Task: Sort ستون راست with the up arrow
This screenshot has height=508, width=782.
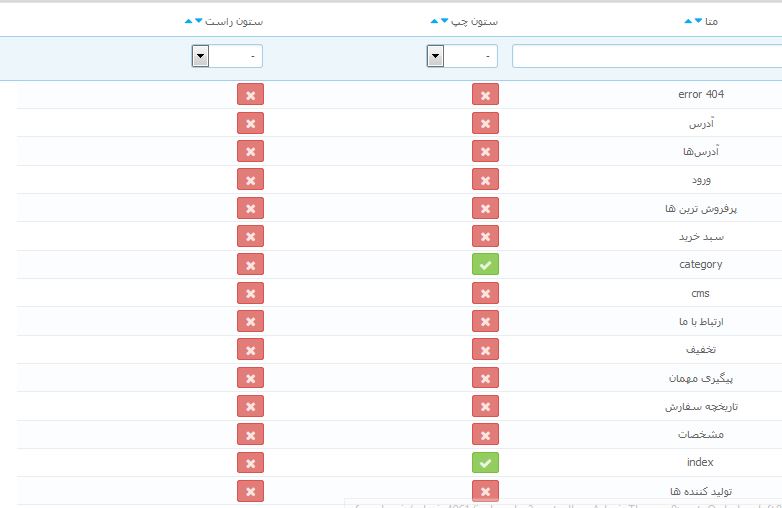Action: click(188, 21)
